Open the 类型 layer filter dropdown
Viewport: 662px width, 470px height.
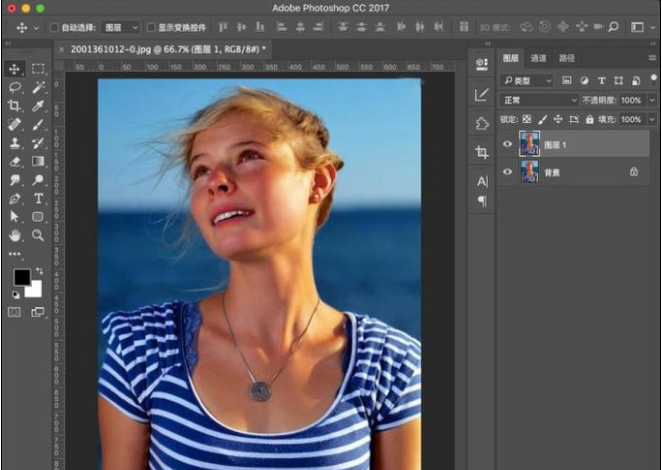[528, 80]
